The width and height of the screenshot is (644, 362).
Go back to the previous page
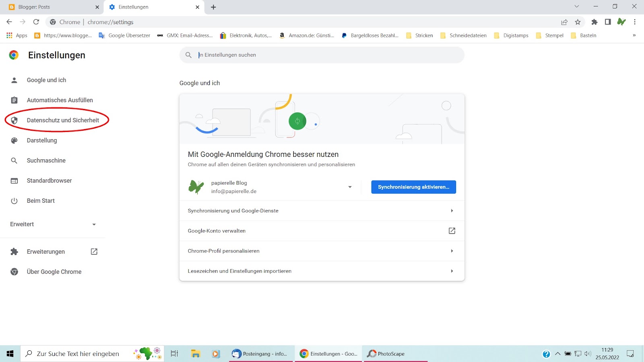[9, 22]
